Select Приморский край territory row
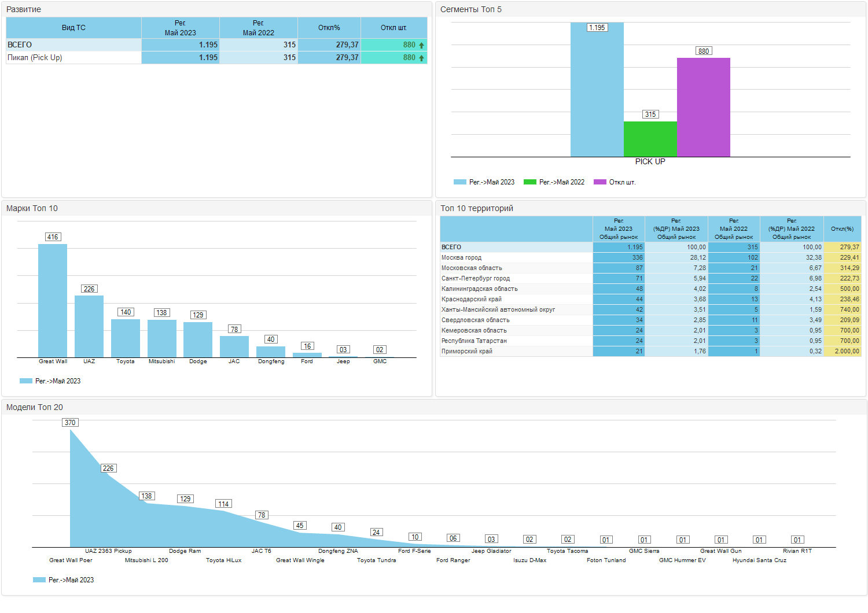 pyautogui.click(x=650, y=352)
